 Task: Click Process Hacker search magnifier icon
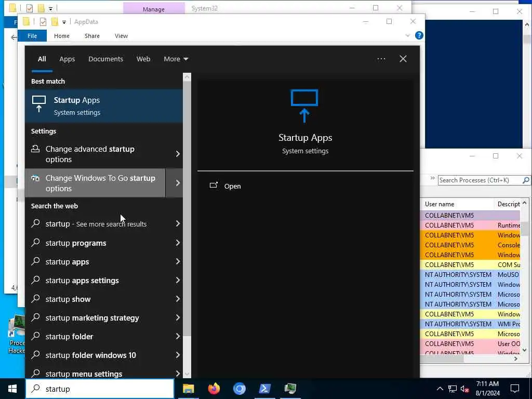coord(526,180)
